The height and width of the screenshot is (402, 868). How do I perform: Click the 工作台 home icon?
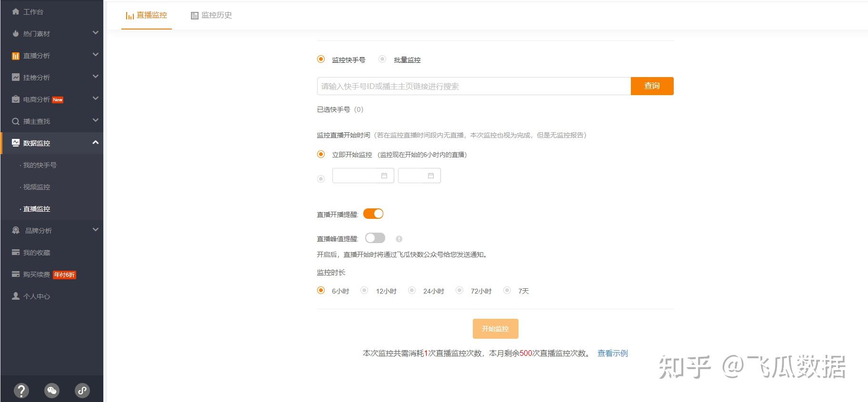pos(16,11)
